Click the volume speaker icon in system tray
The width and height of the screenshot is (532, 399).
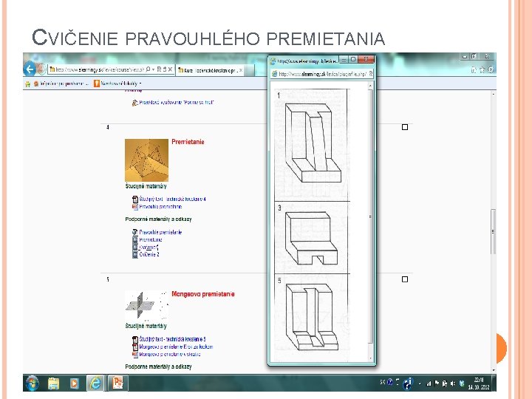452,383
